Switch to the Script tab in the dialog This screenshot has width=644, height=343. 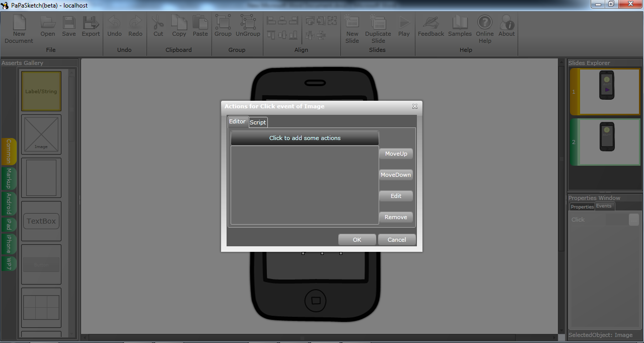[x=258, y=122]
